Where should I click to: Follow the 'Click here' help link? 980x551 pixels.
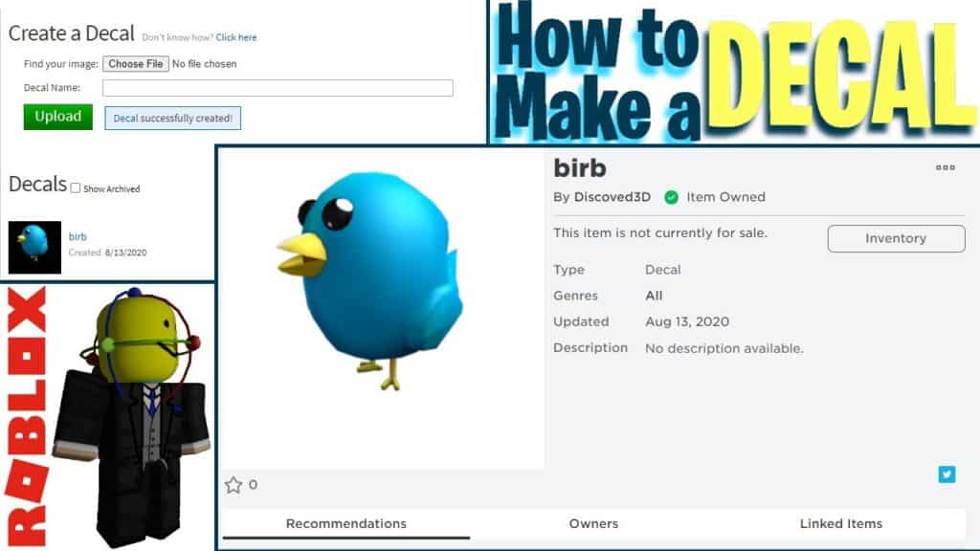(x=236, y=37)
